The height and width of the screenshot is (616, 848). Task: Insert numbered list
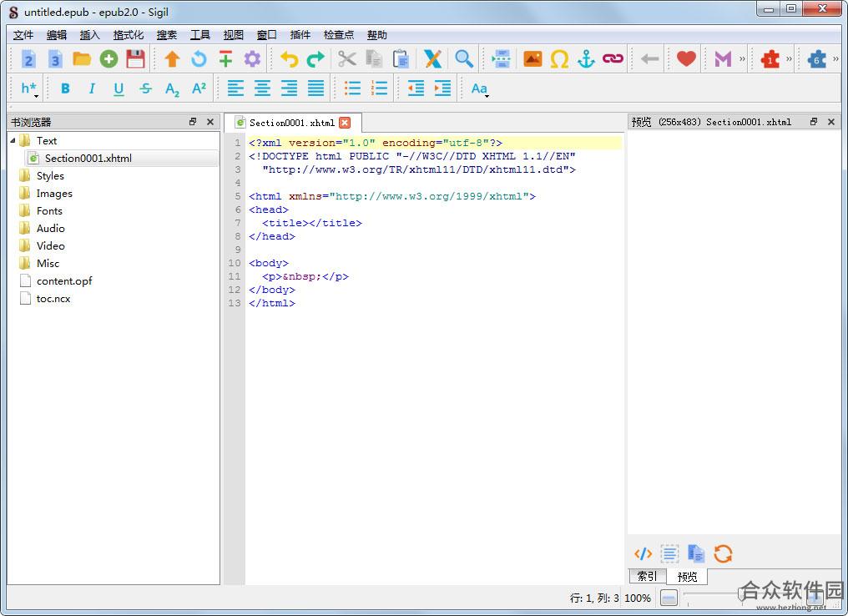379,88
